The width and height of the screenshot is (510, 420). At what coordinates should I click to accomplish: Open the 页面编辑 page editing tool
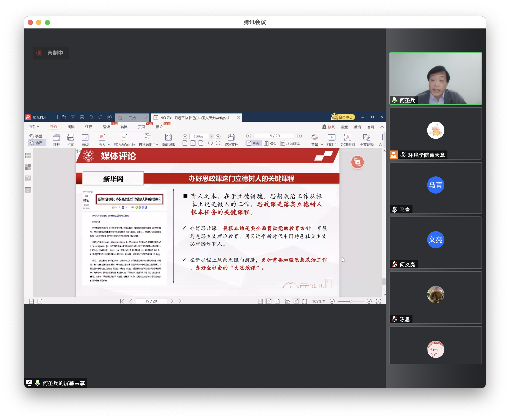click(168, 137)
